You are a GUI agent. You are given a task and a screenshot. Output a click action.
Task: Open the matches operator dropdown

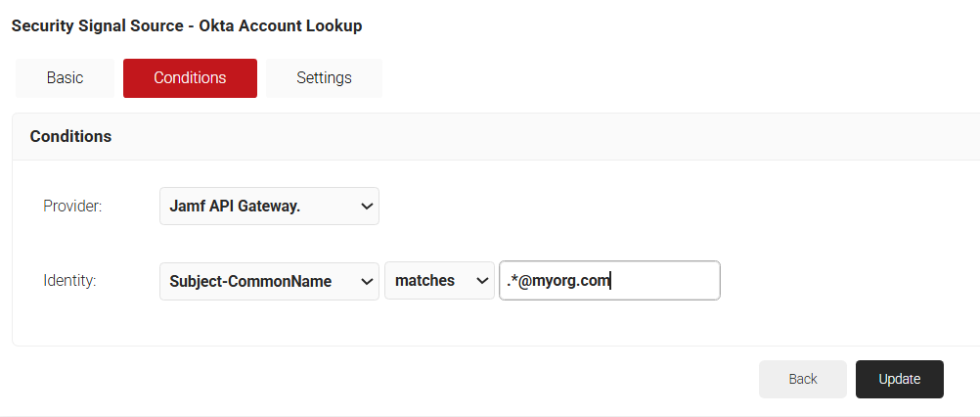[x=439, y=281]
